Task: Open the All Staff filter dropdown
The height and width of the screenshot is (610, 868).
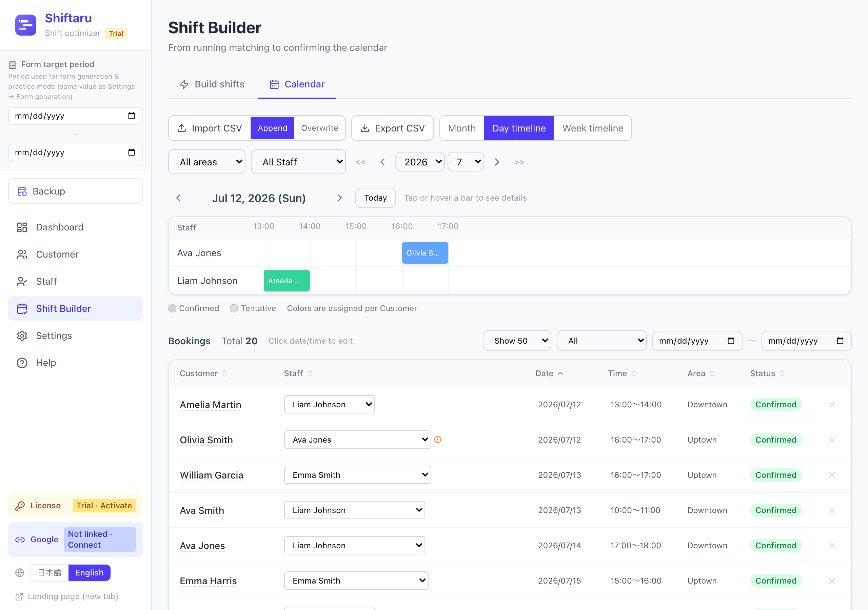Action: coord(298,162)
